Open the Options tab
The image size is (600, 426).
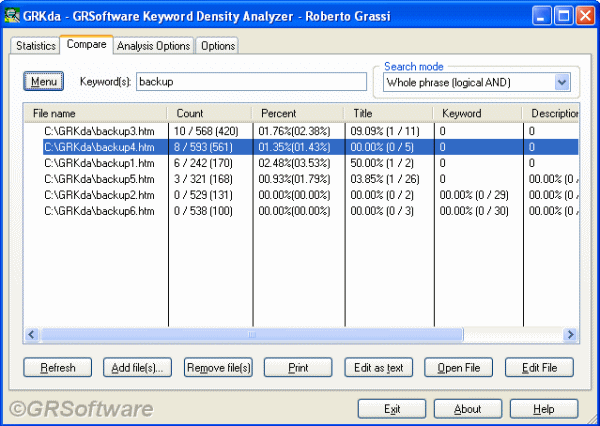[217, 46]
